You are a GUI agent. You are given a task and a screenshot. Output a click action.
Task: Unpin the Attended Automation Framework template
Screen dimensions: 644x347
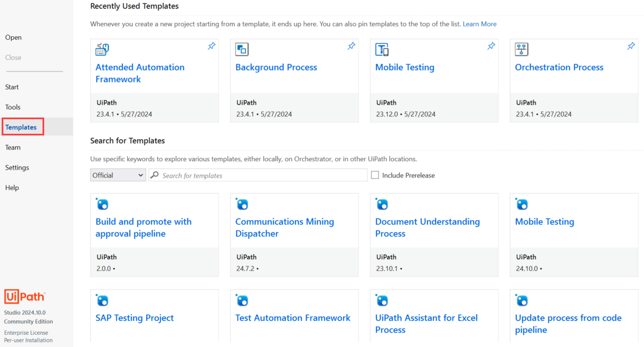(211, 46)
